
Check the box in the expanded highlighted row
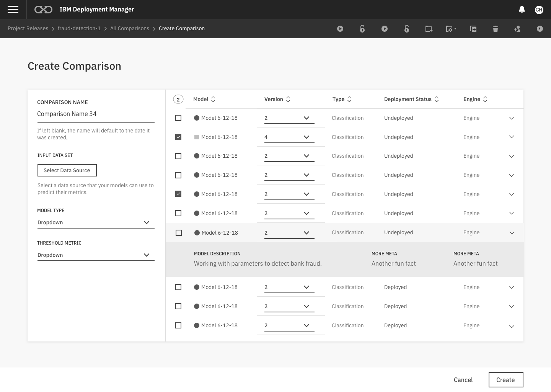[179, 232]
